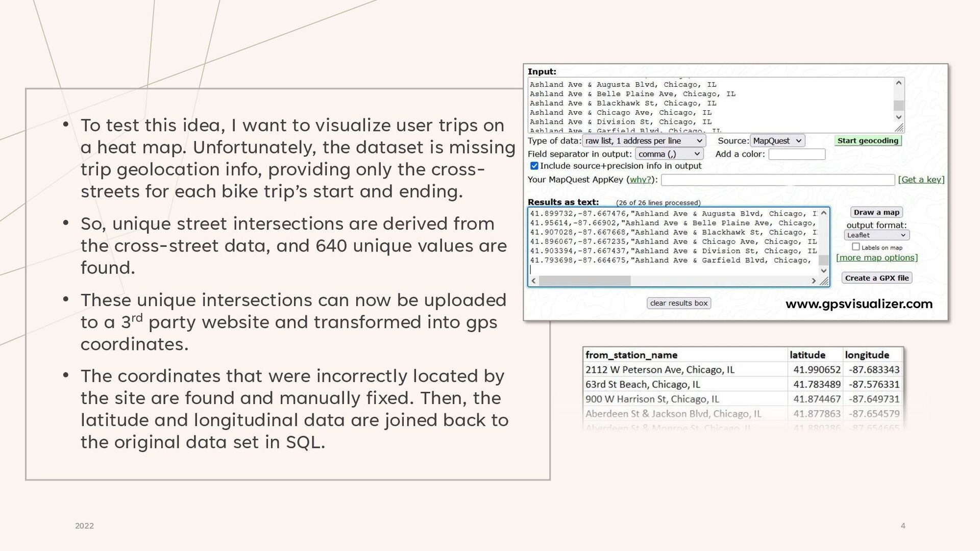Open the Type of data dropdown

(644, 141)
